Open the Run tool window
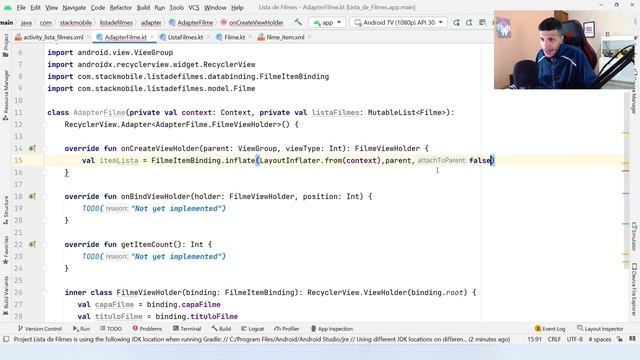The width and height of the screenshot is (640, 360). point(81,329)
